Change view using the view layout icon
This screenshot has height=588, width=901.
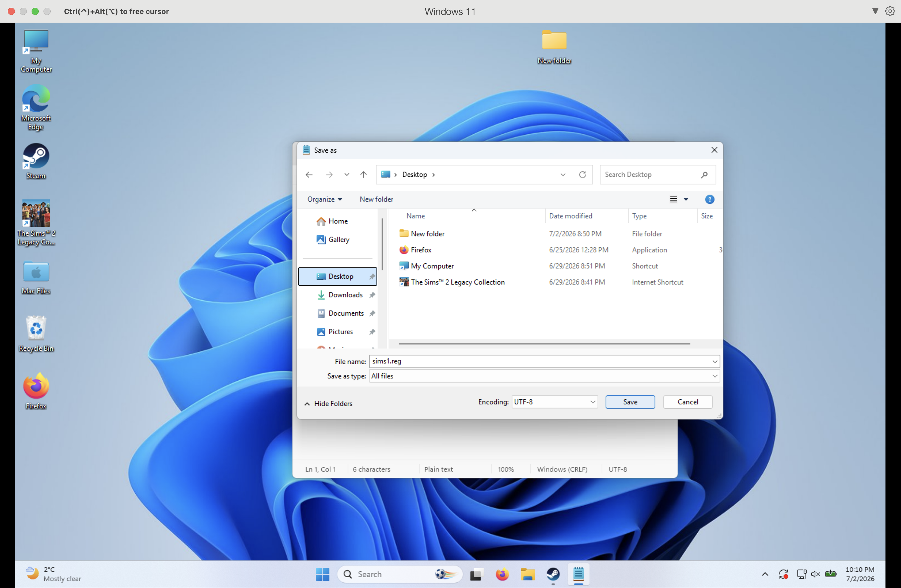click(673, 199)
